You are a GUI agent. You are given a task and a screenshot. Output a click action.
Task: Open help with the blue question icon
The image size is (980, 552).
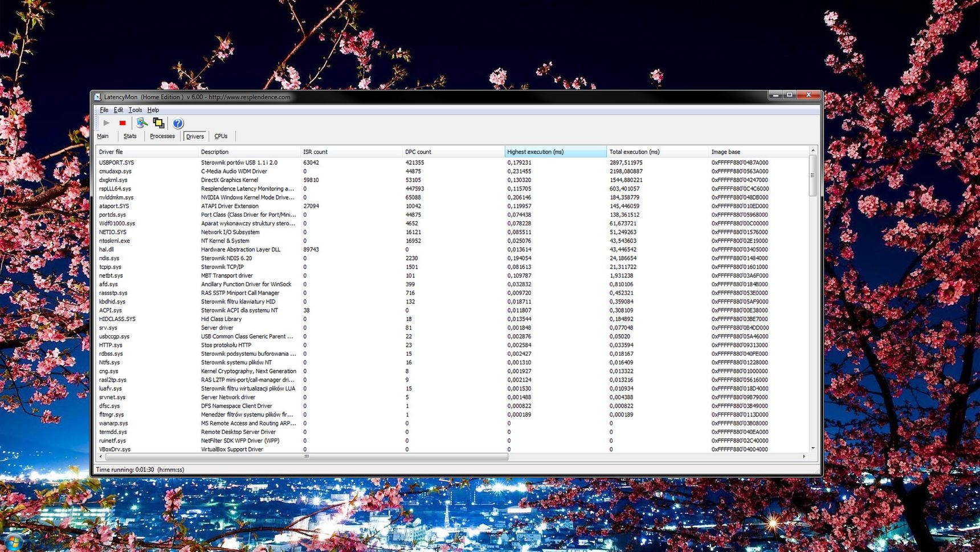(178, 123)
